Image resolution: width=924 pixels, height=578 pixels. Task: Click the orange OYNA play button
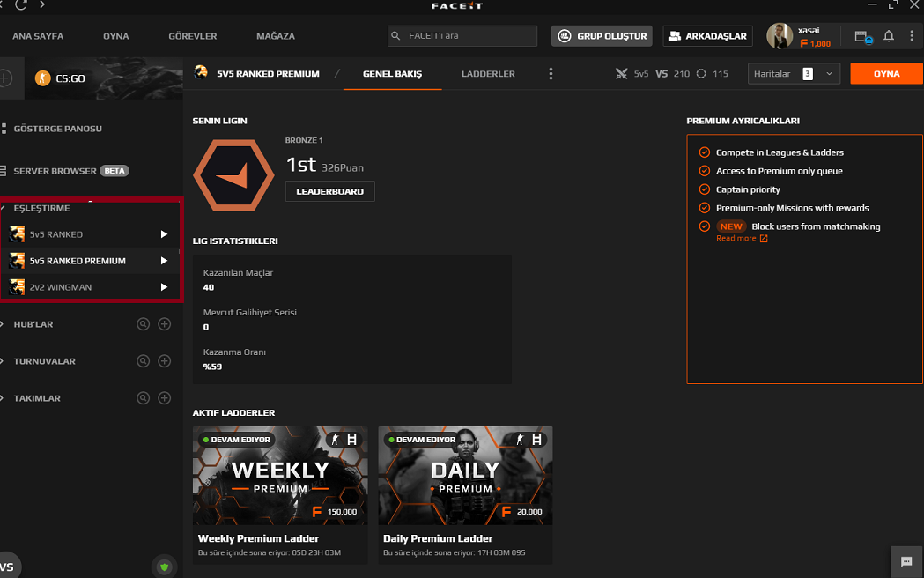886,74
